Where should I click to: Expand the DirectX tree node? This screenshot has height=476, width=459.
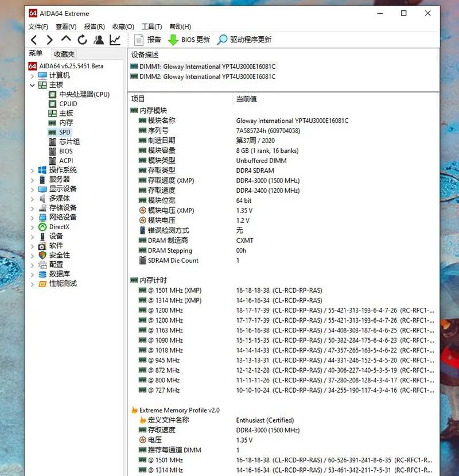tap(33, 227)
